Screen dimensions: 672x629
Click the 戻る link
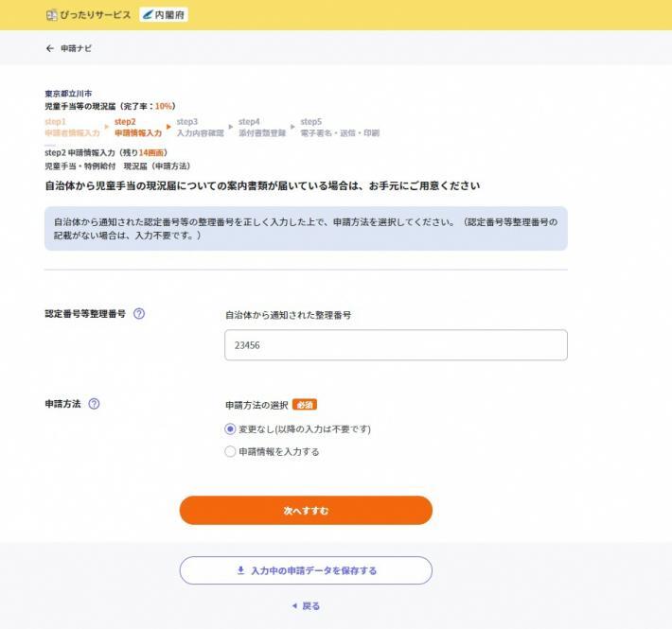[306, 606]
